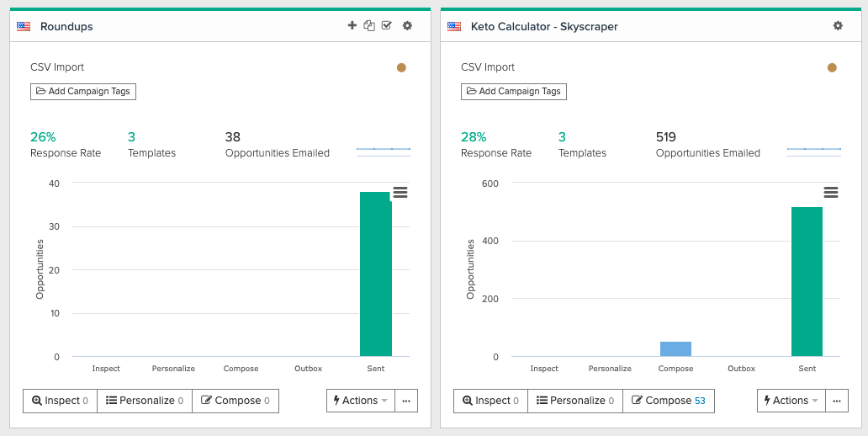This screenshot has width=868, height=436.
Task: Expand the Roundups Actions dropdown
Action: pyautogui.click(x=360, y=401)
